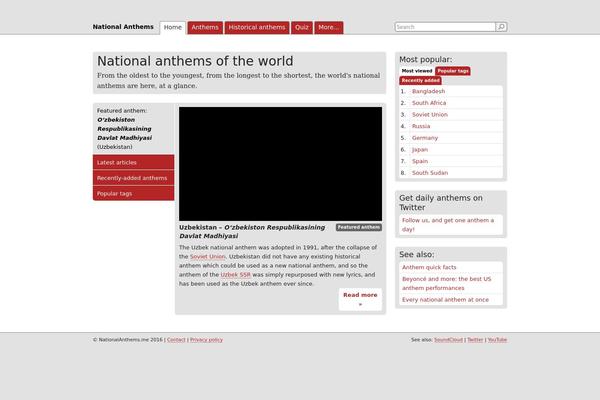Select the Most viewed tab

click(417, 71)
